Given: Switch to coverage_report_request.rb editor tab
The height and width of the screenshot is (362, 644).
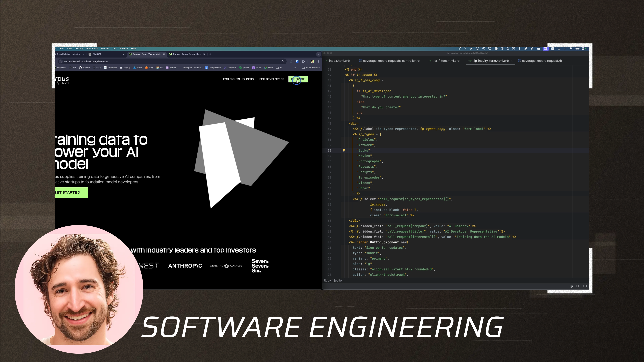Looking at the screenshot, I should coord(540,61).
